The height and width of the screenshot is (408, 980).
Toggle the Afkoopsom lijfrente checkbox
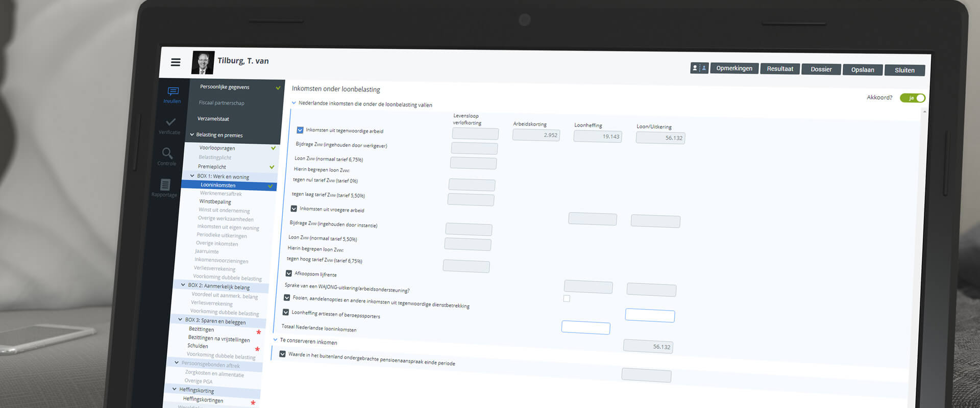point(289,273)
